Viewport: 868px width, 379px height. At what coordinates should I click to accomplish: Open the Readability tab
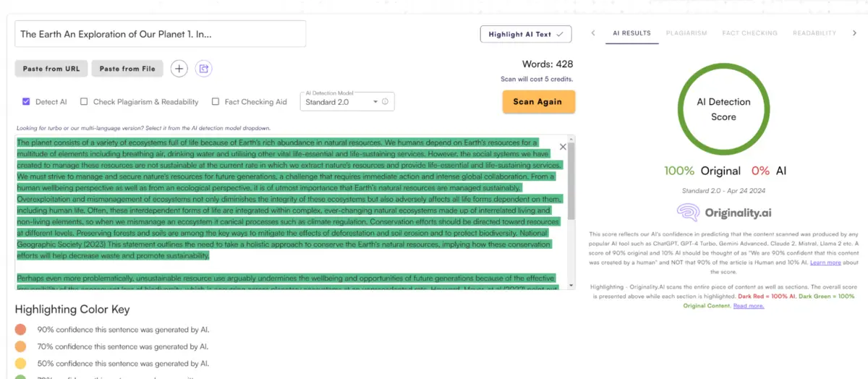click(814, 33)
